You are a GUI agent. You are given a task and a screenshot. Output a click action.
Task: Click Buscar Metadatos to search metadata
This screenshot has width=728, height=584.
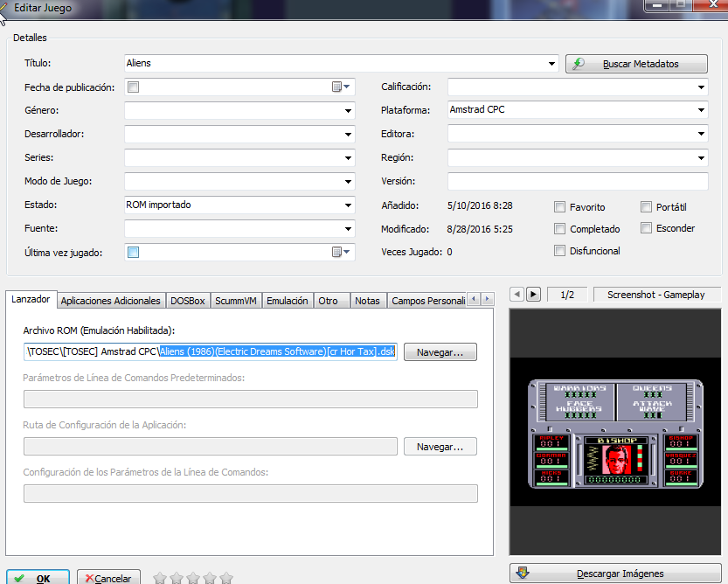click(x=635, y=64)
